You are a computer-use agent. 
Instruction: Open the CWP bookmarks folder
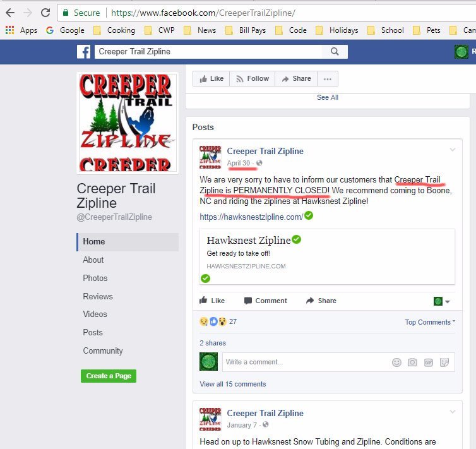click(x=159, y=30)
